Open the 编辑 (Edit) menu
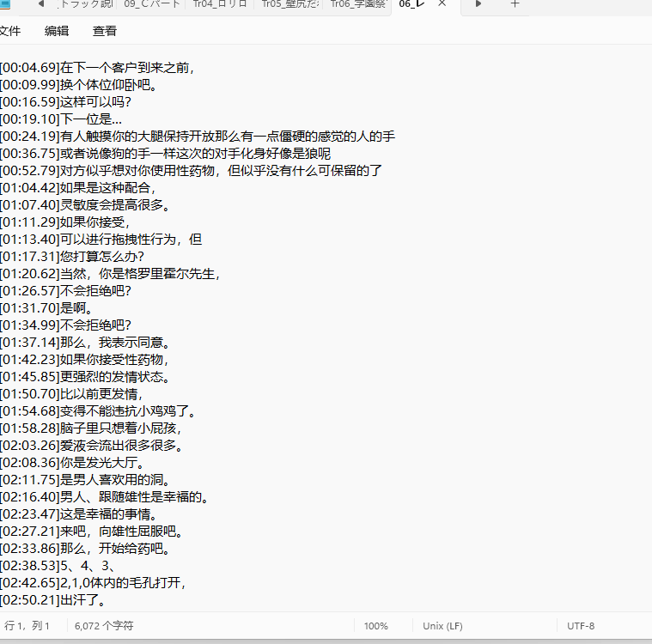This screenshot has height=644, width=652. click(x=57, y=31)
